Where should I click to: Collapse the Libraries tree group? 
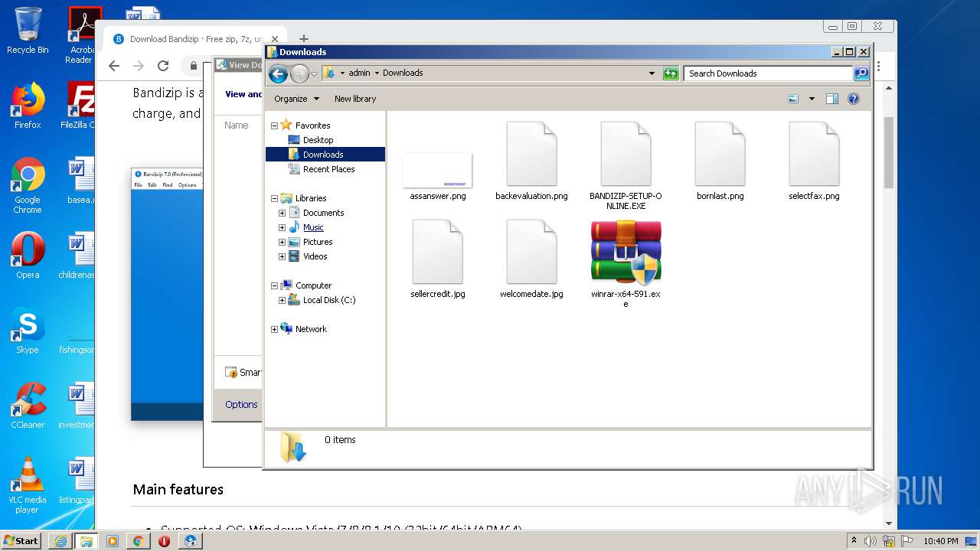[x=274, y=198]
